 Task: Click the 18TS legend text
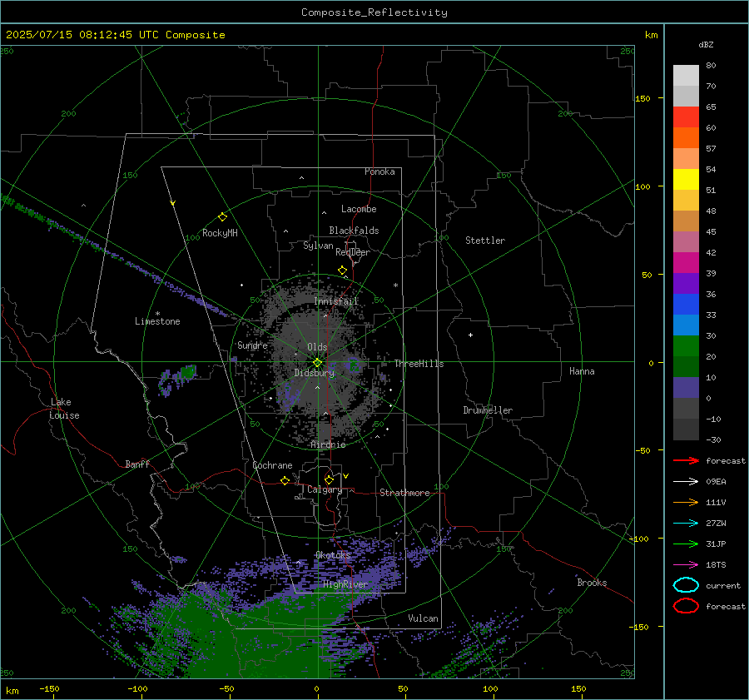tap(716, 565)
